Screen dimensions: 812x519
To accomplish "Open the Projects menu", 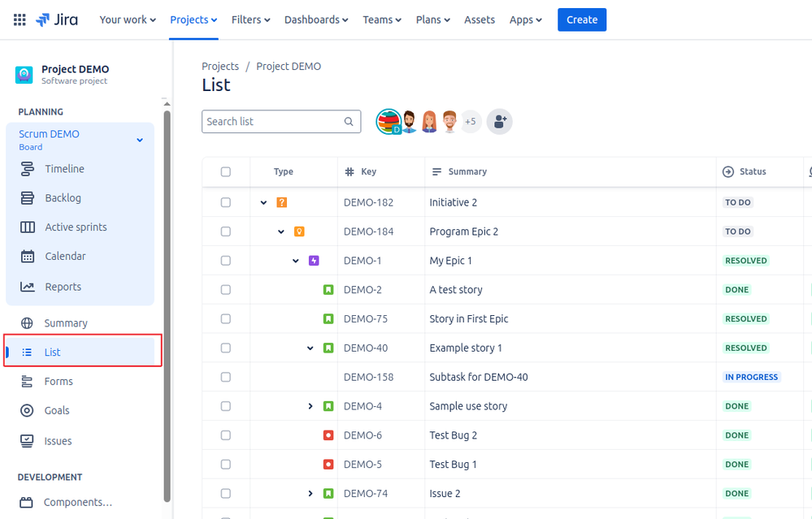I will (193, 19).
